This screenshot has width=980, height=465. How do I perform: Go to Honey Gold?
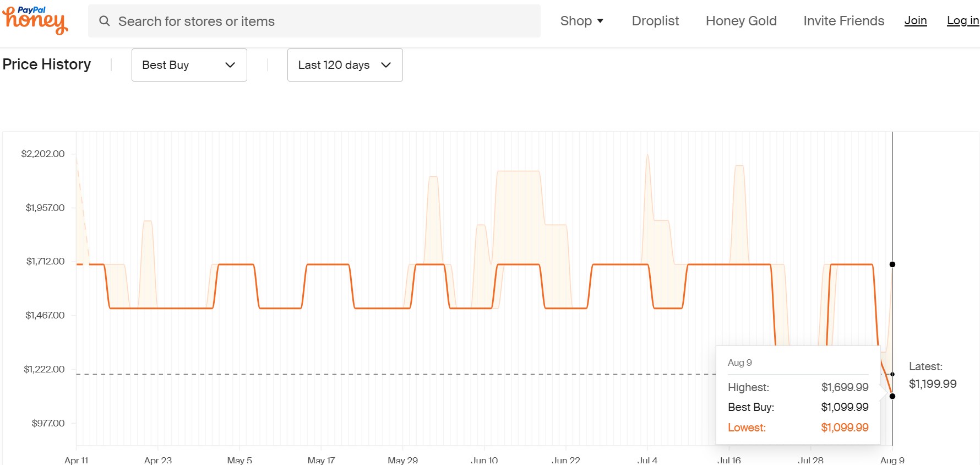pos(741,21)
